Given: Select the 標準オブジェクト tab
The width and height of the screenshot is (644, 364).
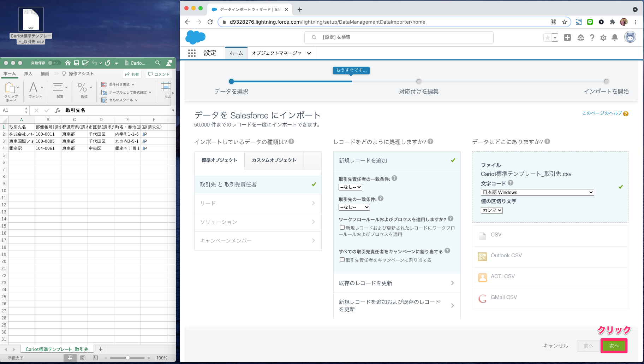Looking at the screenshot, I should pyautogui.click(x=219, y=160).
